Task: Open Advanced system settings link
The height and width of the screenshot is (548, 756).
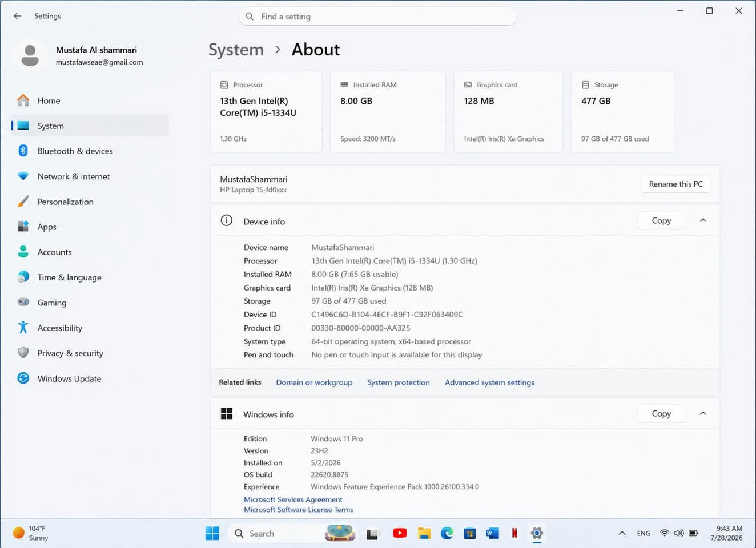Action: (x=489, y=382)
